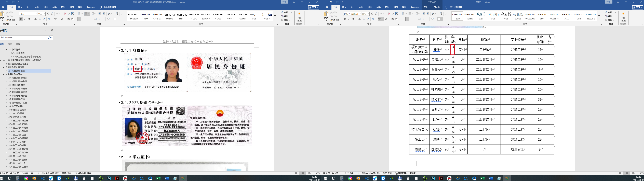Toggle 修订 tracking status in 响应文件 status bar

[67, 173]
